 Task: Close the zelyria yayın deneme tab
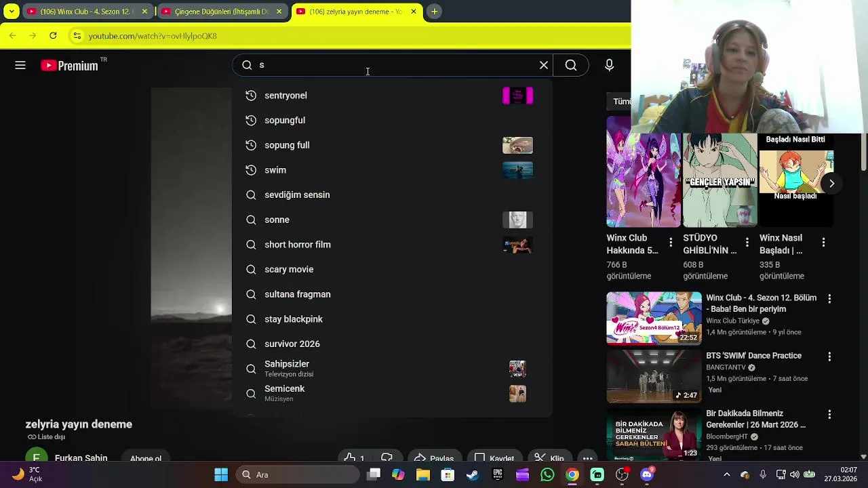(414, 12)
